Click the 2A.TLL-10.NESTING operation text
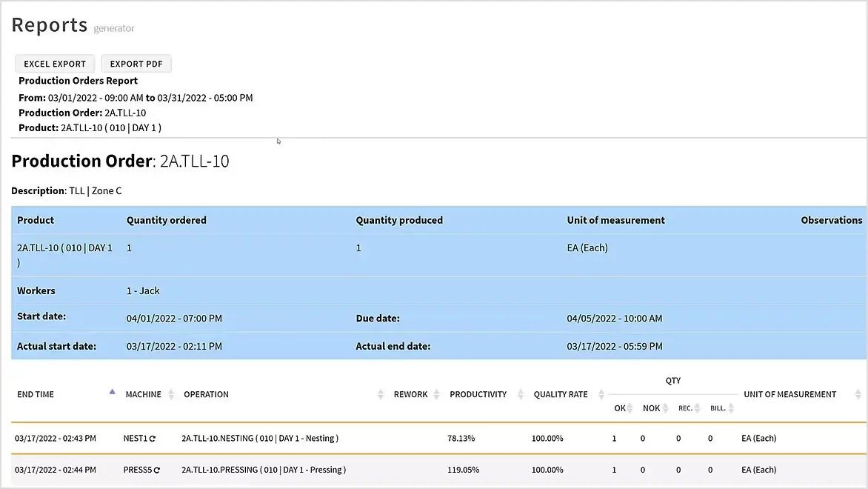This screenshot has height=489, width=868. pyautogui.click(x=260, y=438)
